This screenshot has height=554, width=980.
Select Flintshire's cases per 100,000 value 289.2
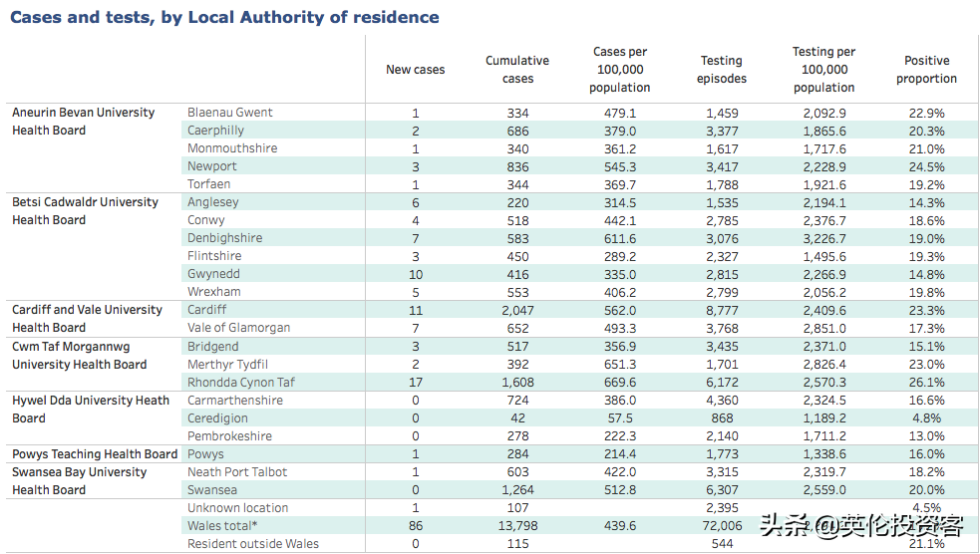tap(620, 257)
